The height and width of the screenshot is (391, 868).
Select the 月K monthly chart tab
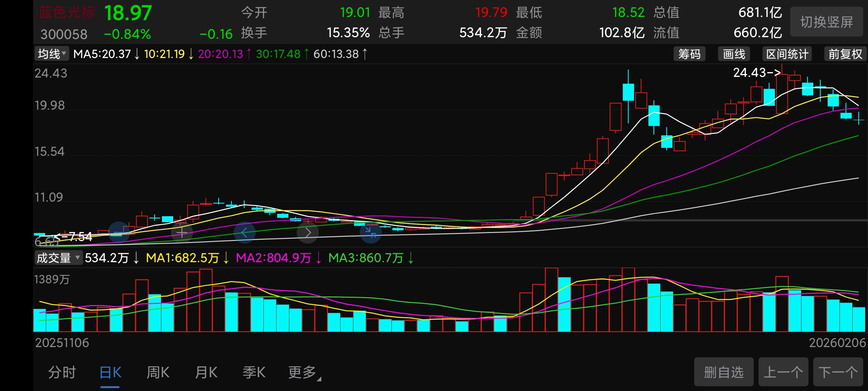pos(206,372)
